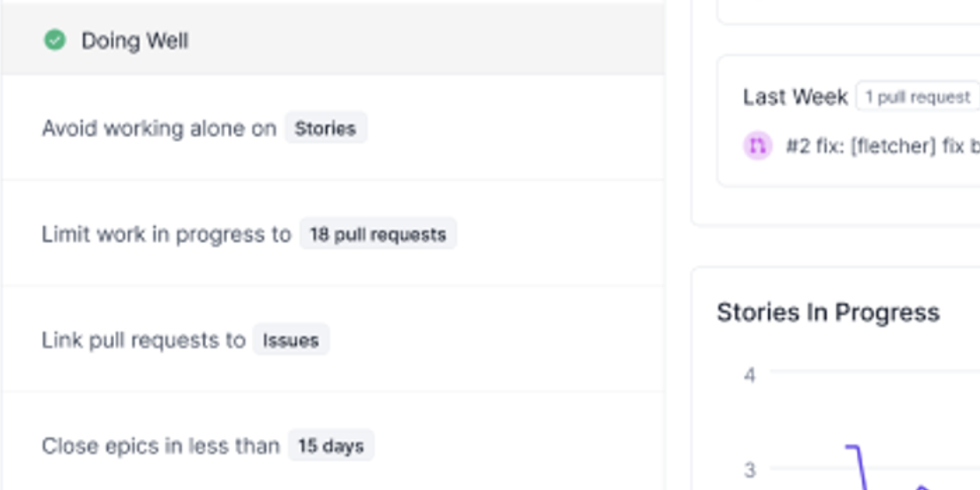Viewport: 980px width, 490px height.
Task: Click the Last Week label
Action: click(x=795, y=97)
